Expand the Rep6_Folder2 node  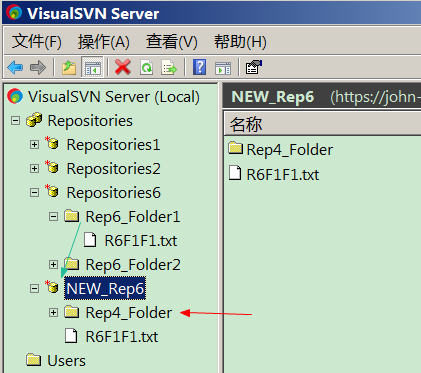53,265
